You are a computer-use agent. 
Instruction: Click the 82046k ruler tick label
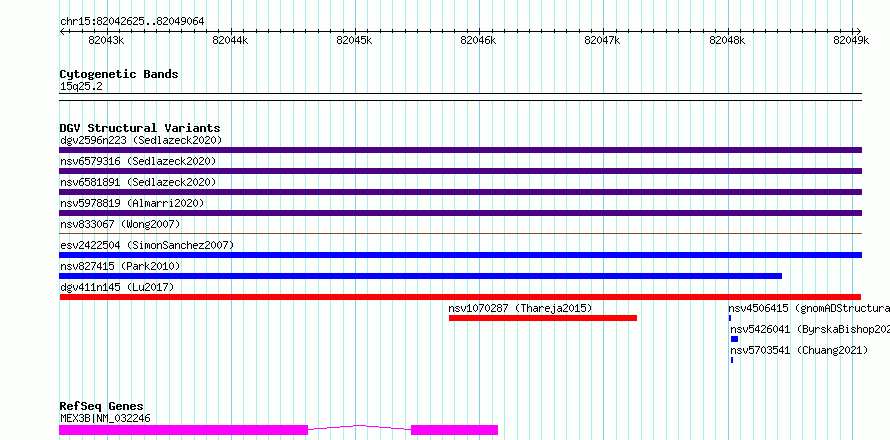click(x=478, y=40)
